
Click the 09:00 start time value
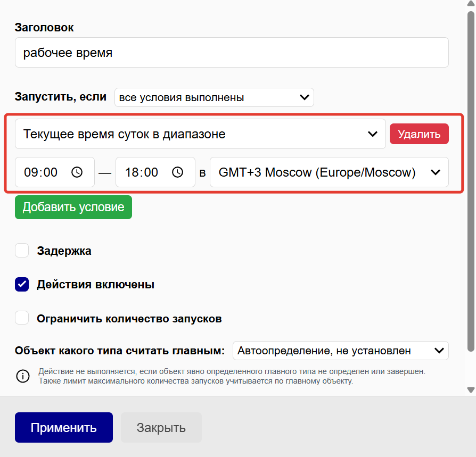coord(40,172)
